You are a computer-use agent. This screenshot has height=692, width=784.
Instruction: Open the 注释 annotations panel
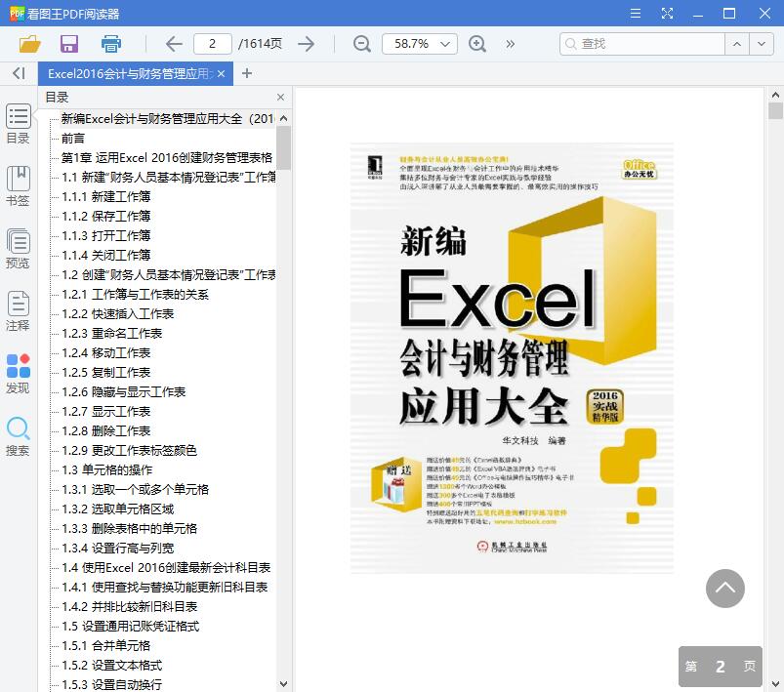[x=18, y=311]
